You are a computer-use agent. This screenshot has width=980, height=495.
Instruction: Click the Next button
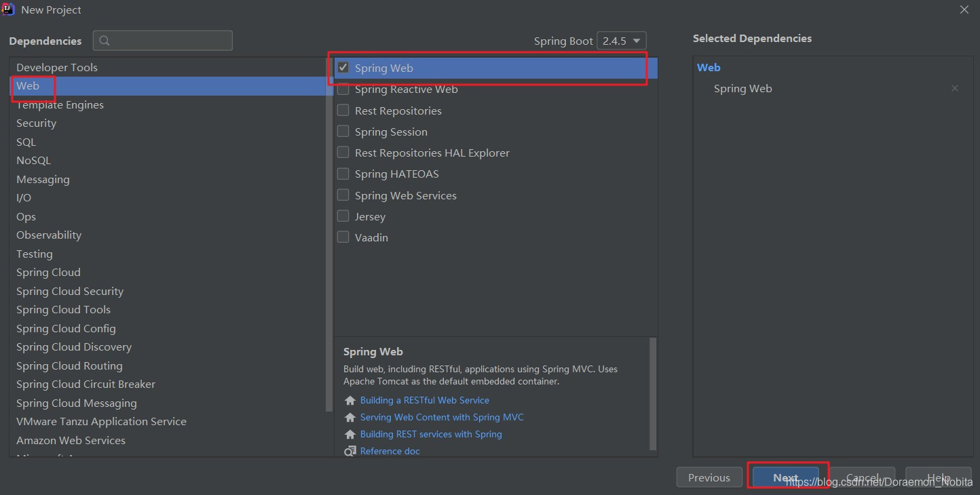(x=785, y=477)
